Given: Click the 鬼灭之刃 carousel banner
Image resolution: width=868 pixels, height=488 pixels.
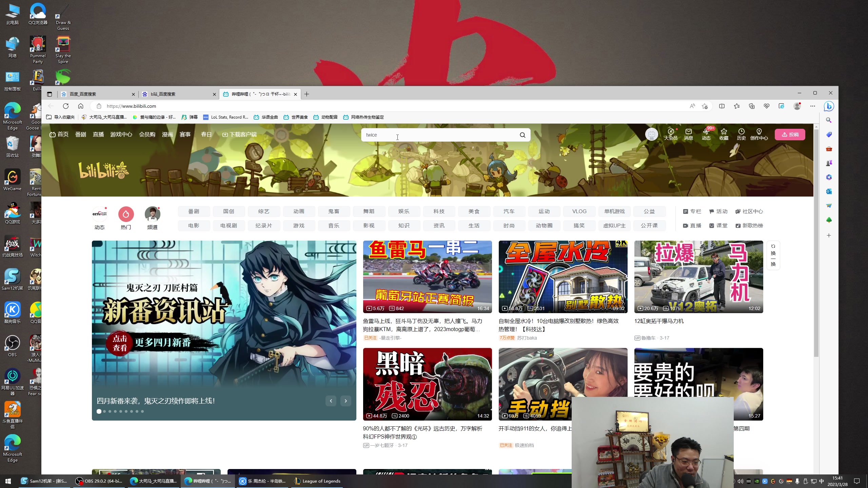Looking at the screenshot, I should point(224,330).
